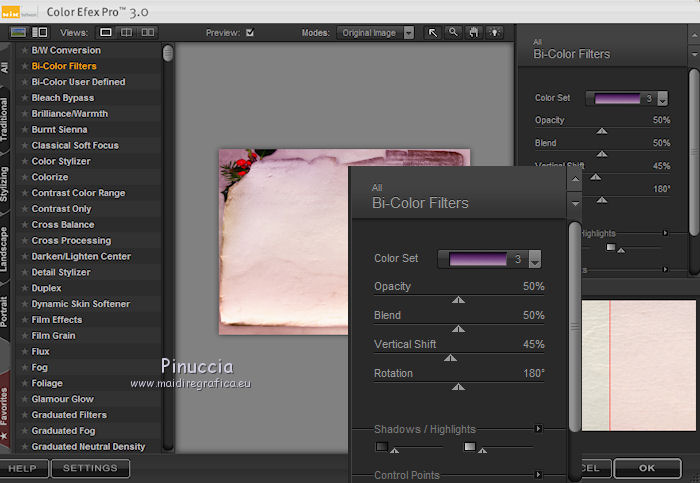Select the hand pan tool
Viewport: 700px width, 483px height.
pos(472,32)
